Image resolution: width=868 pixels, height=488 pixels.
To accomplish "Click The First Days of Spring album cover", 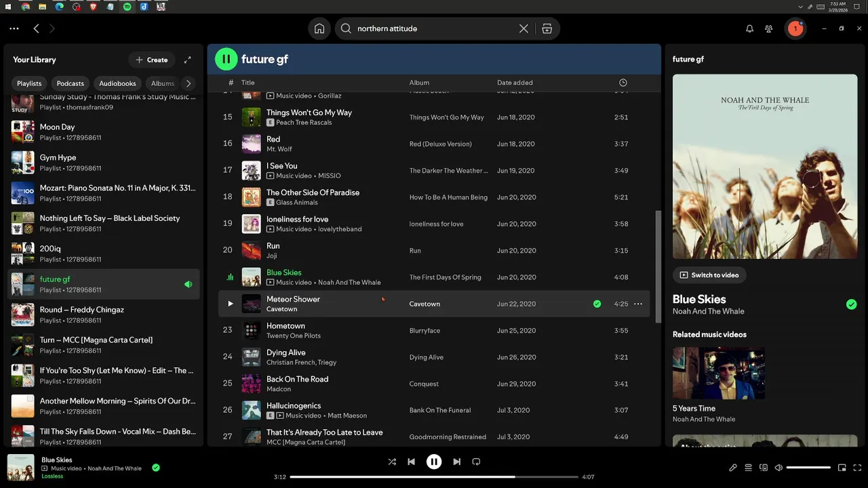I will click(765, 167).
